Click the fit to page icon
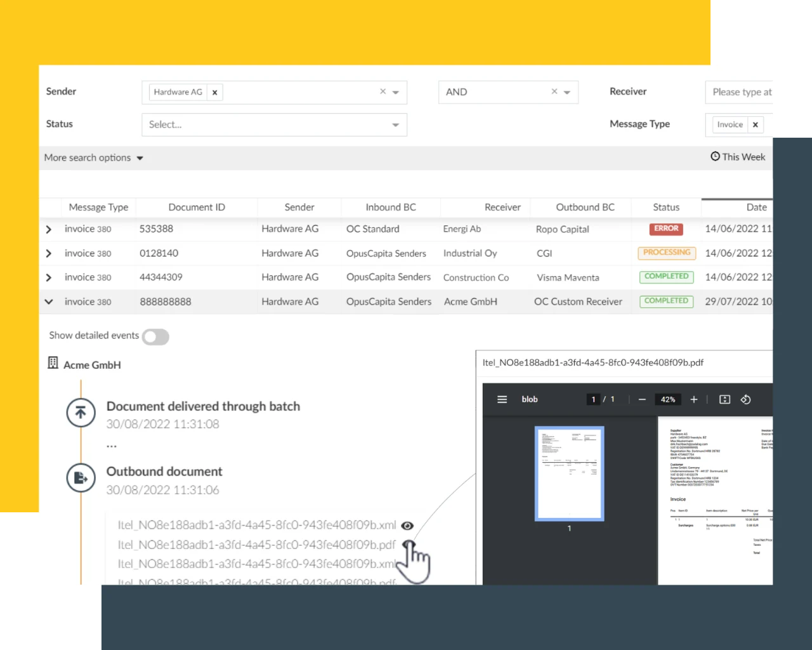Image resolution: width=812 pixels, height=650 pixels. coord(725,399)
